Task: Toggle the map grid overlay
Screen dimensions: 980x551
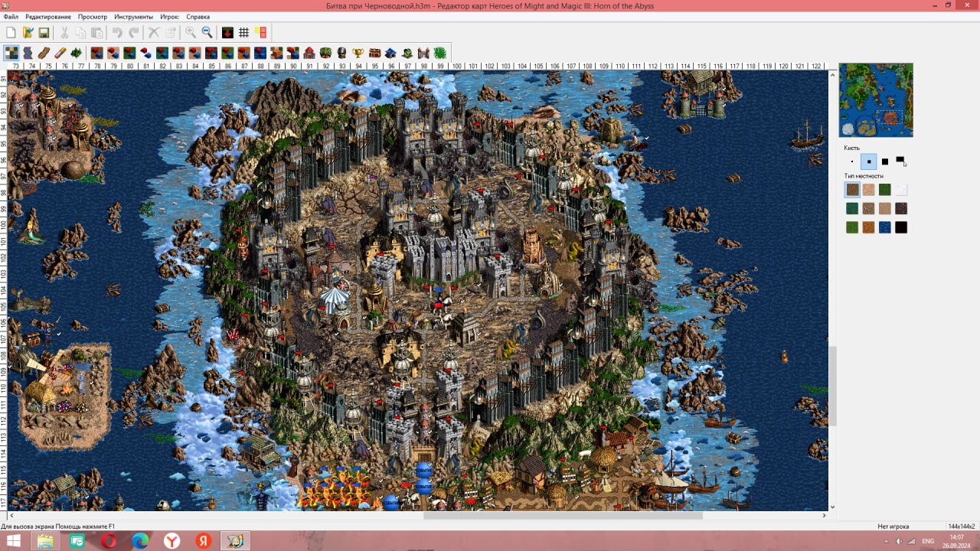Action: (x=243, y=32)
